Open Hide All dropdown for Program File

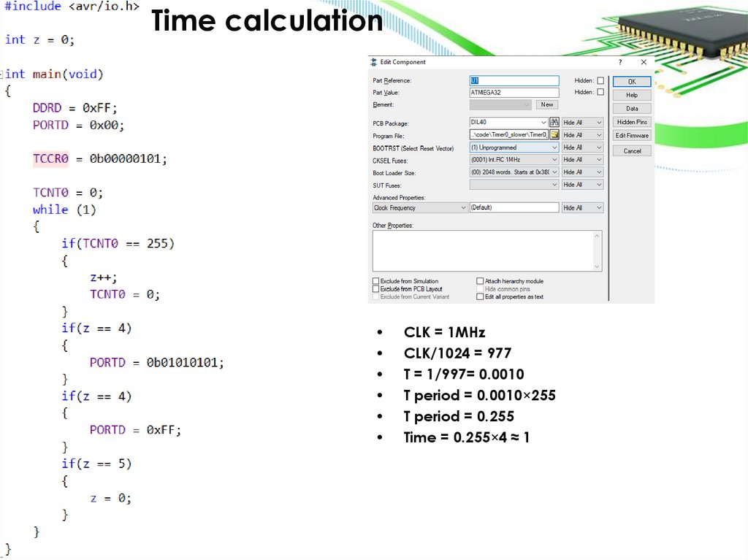(582, 135)
